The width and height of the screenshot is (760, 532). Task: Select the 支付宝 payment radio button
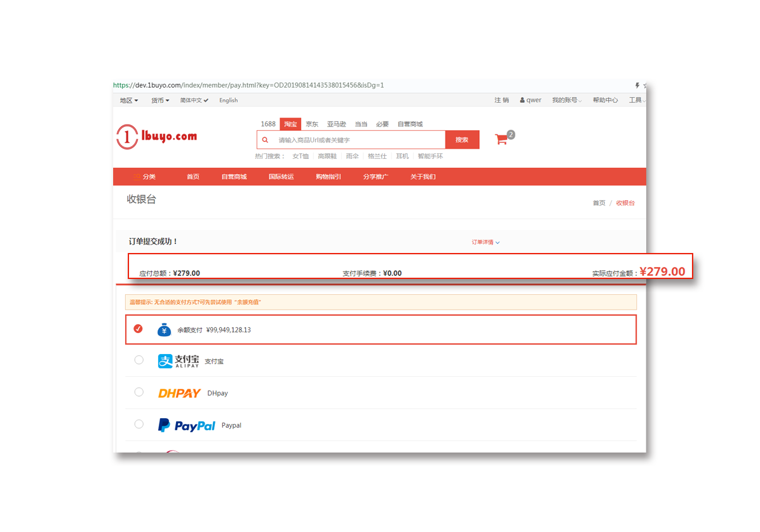[x=139, y=360]
